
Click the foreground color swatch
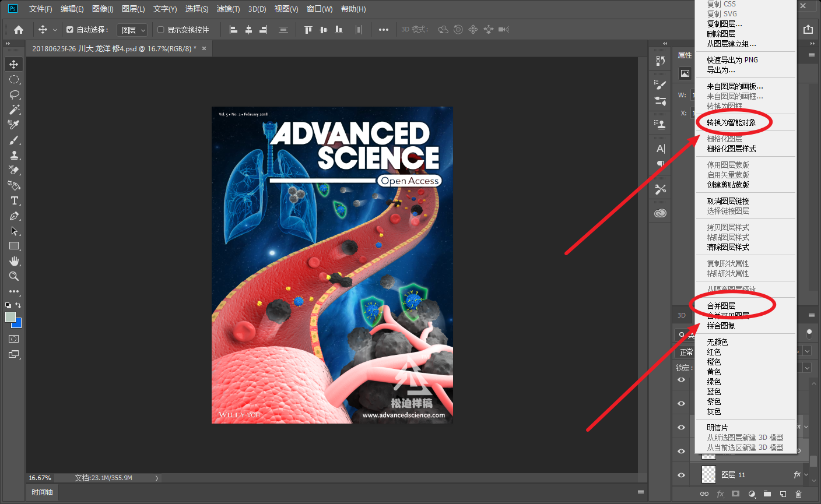tap(10, 317)
